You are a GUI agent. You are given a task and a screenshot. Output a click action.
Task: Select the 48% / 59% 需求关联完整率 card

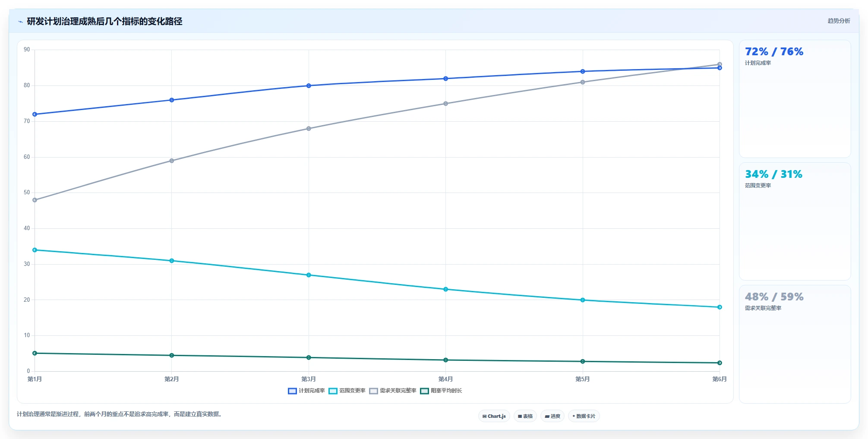click(x=795, y=344)
